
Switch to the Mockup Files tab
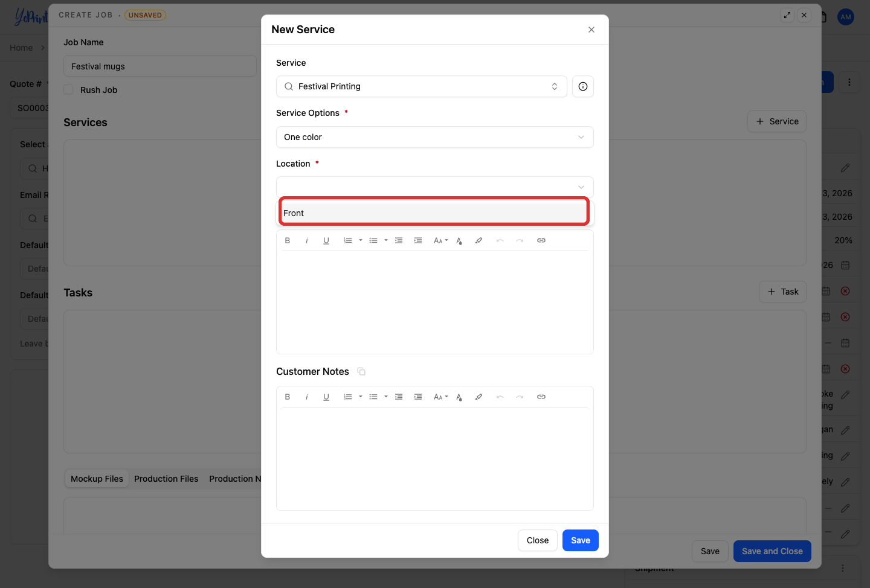(x=97, y=479)
